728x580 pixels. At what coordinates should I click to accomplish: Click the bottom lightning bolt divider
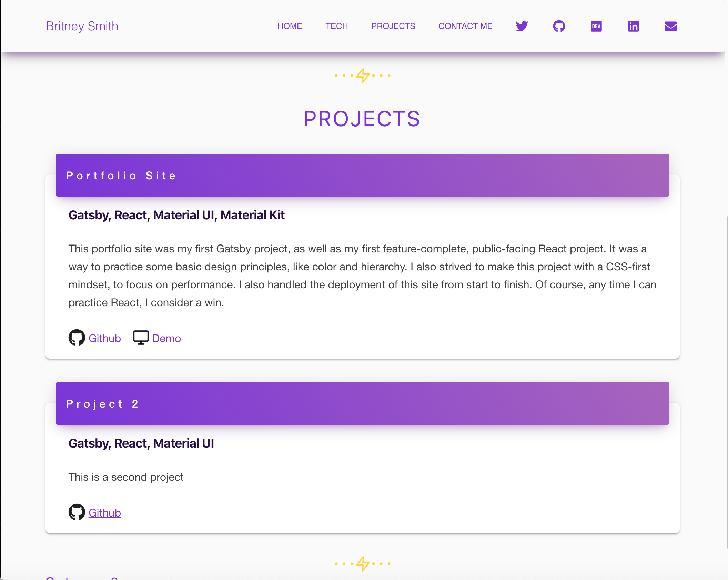[x=363, y=563]
